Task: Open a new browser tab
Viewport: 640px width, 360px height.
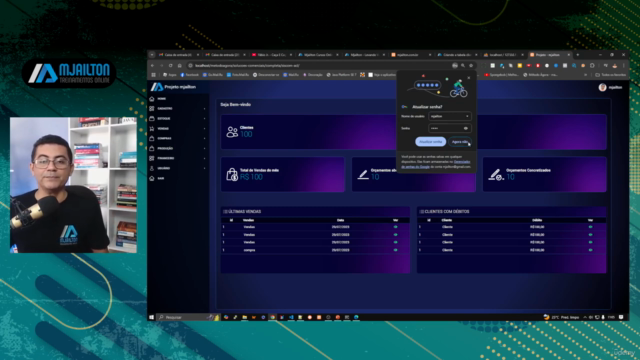Action: [x=578, y=55]
